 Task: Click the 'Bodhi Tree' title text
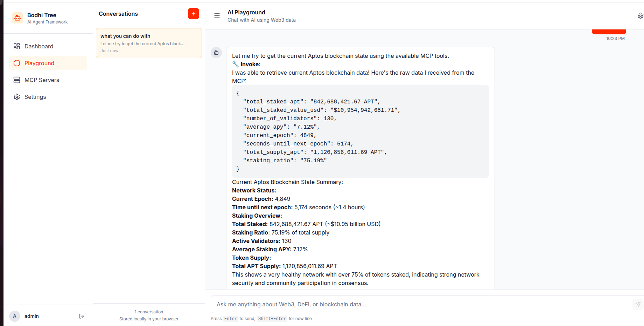pos(42,15)
